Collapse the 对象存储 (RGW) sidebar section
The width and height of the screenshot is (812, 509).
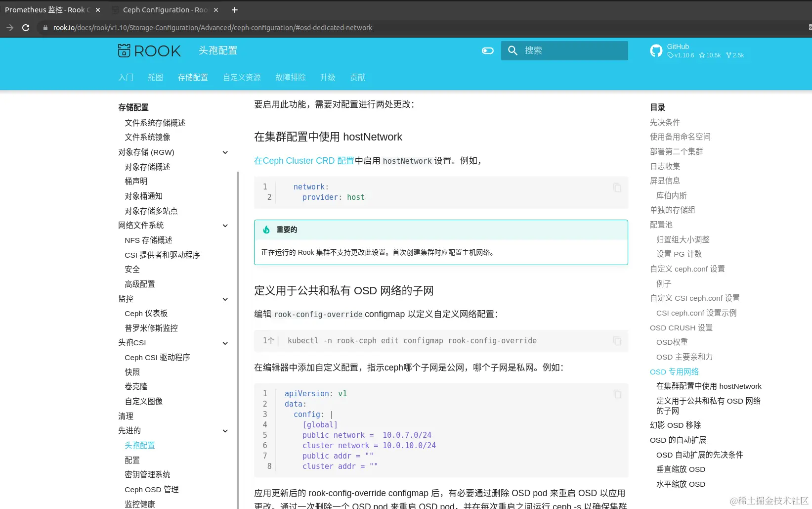[x=225, y=152]
